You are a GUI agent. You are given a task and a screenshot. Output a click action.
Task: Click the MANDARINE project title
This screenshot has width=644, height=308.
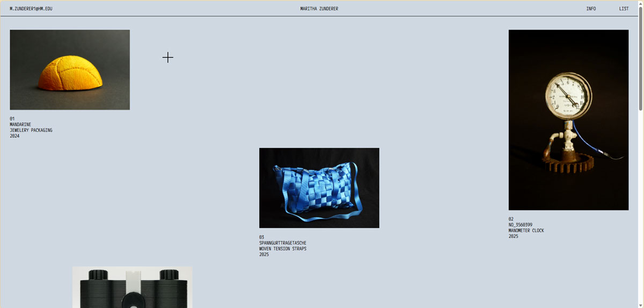coord(20,125)
